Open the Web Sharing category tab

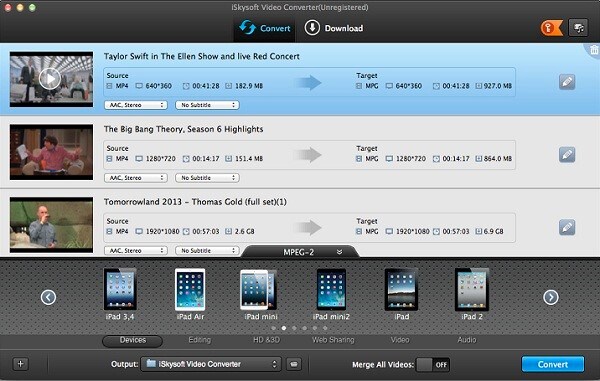[x=333, y=340]
